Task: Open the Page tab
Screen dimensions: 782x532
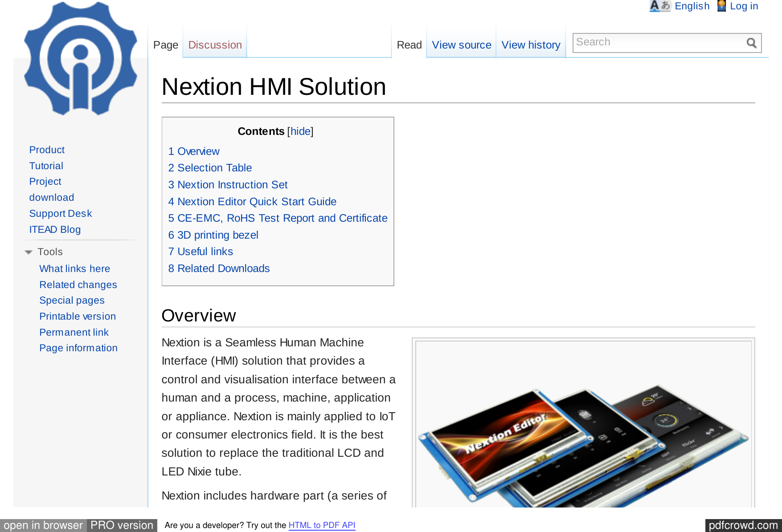Action: point(166,45)
